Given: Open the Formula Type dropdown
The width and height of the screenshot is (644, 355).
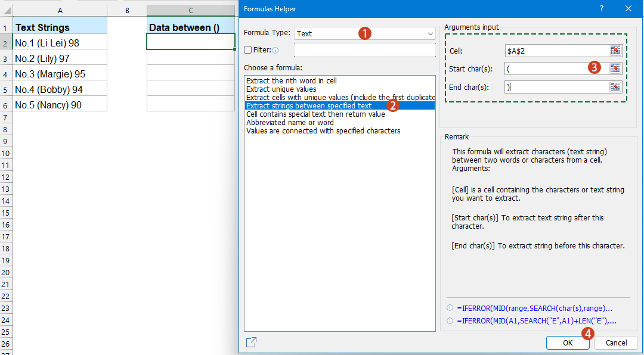Looking at the screenshot, I should [x=365, y=33].
